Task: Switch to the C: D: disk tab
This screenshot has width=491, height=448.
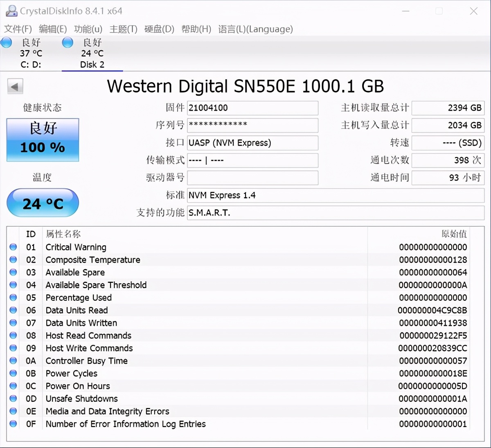Action: pyautogui.click(x=31, y=53)
